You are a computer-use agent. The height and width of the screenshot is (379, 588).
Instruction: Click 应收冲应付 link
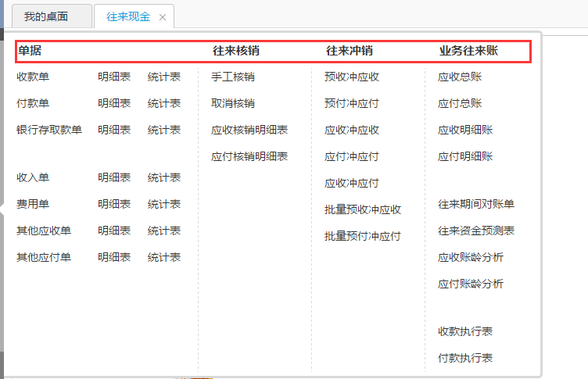tap(352, 183)
